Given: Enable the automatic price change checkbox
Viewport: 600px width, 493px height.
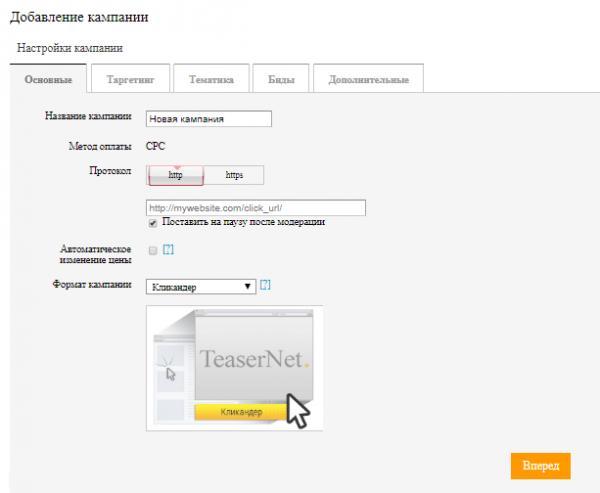Looking at the screenshot, I should (153, 250).
